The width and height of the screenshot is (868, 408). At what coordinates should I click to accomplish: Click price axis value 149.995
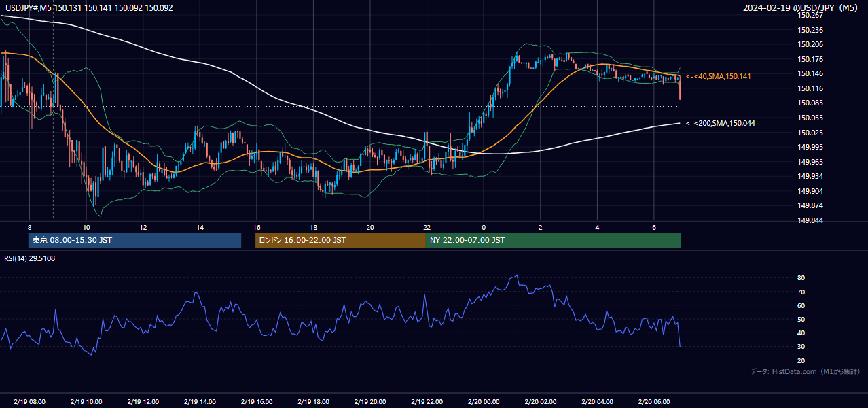pyautogui.click(x=810, y=147)
